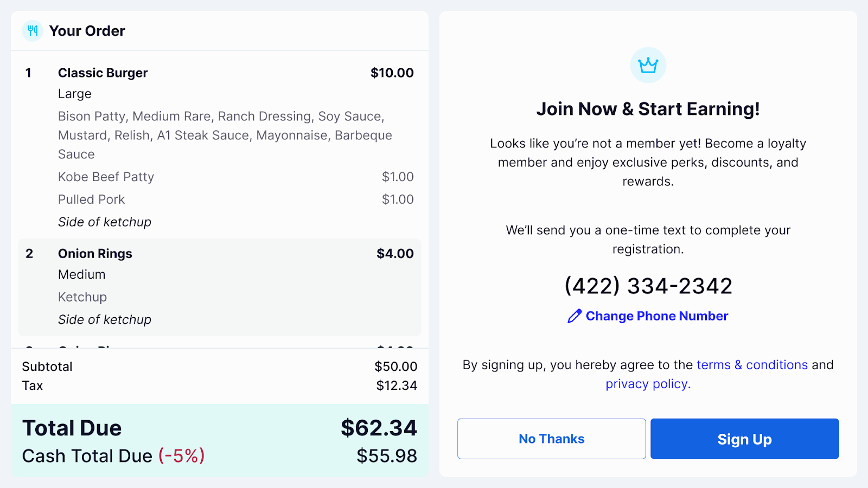Viewport: 868px width, 488px height.
Task: Click the fork and knife order icon
Action: [33, 31]
